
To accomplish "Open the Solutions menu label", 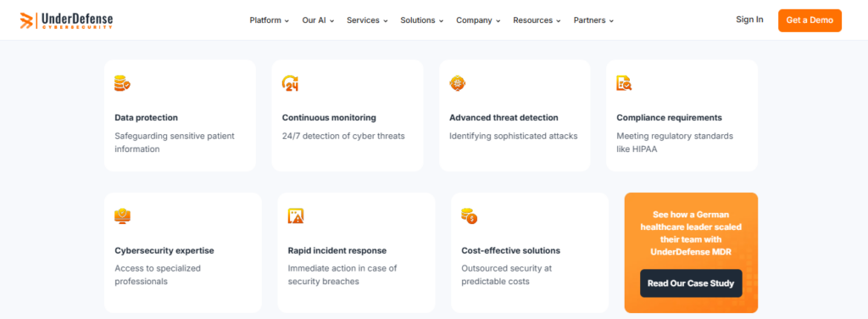I will point(418,20).
